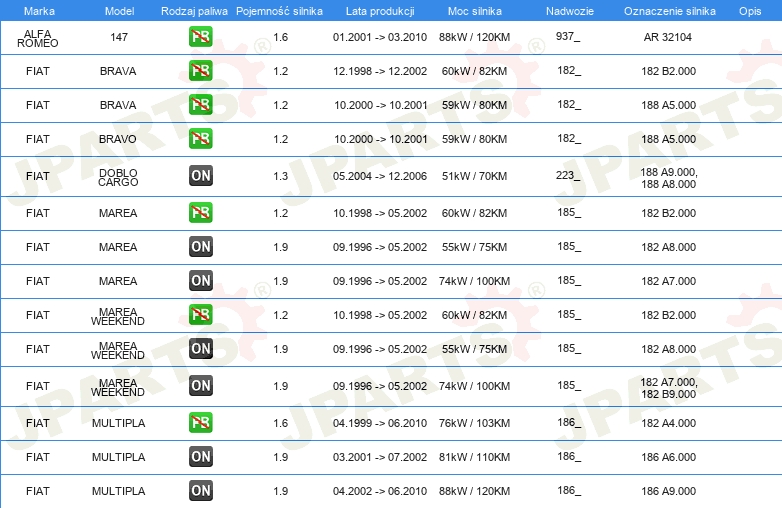The height and width of the screenshot is (508, 782).
Task: Select engine code 182 A4.000
Action: (x=668, y=423)
